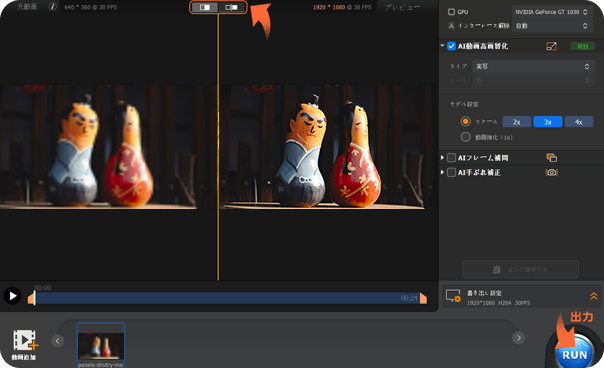This screenshot has height=368, width=604.
Task: Select the スケール radio button
Action: click(465, 121)
